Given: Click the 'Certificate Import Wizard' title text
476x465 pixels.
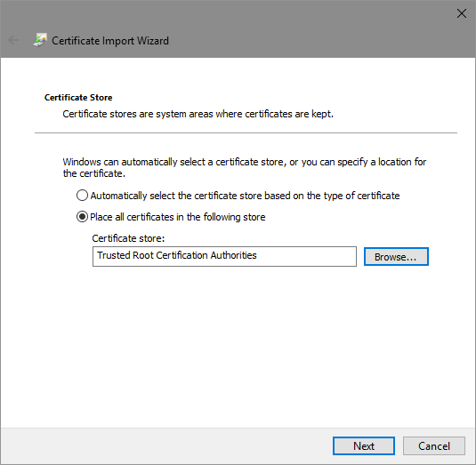Looking at the screenshot, I should point(110,41).
